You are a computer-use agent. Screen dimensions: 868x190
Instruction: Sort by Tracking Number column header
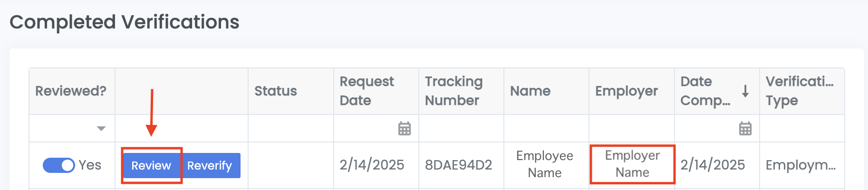[453, 91]
